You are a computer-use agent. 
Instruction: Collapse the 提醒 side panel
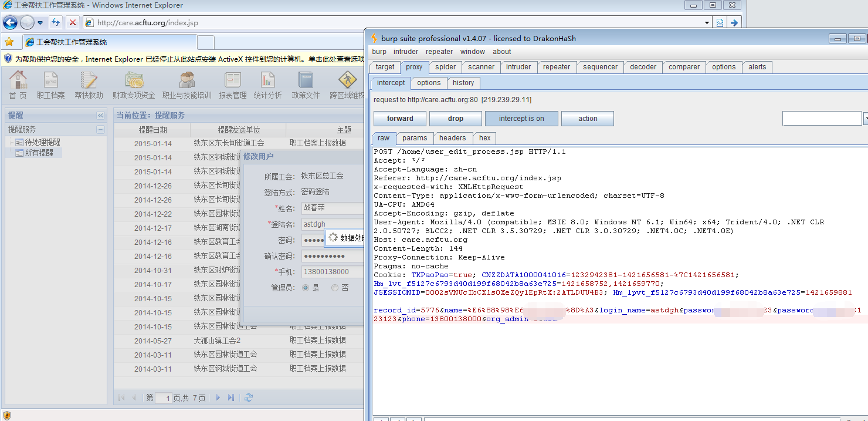coord(100,116)
